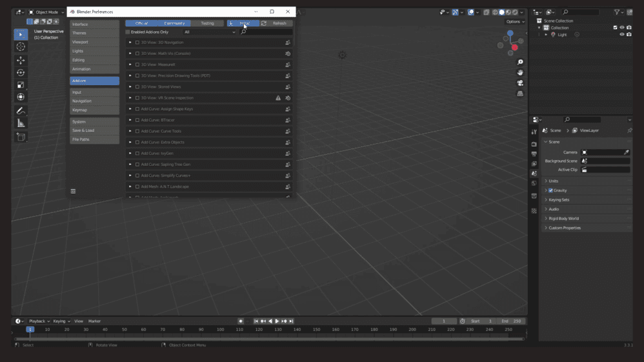
Task: Open the Render properties tab icon
Action: click(x=534, y=145)
